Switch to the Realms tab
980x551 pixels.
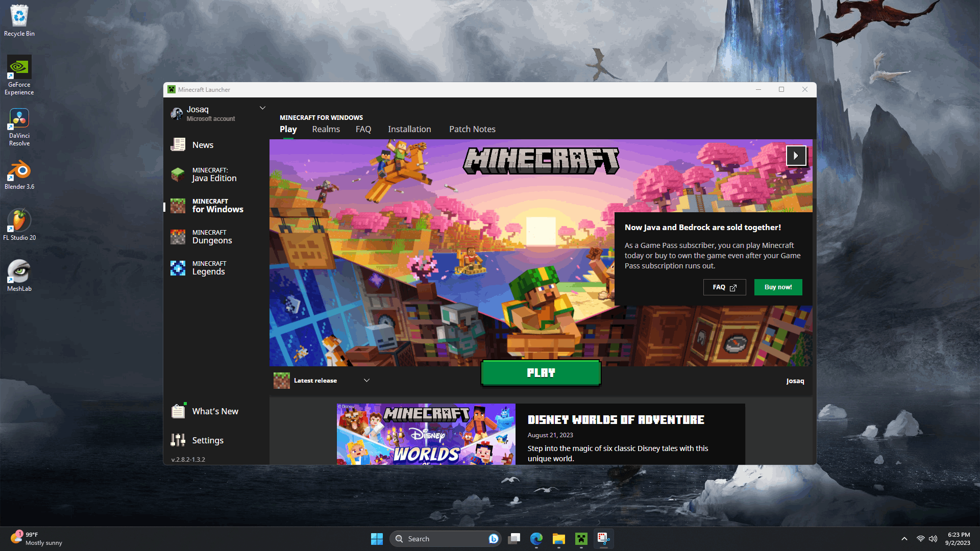(x=326, y=129)
